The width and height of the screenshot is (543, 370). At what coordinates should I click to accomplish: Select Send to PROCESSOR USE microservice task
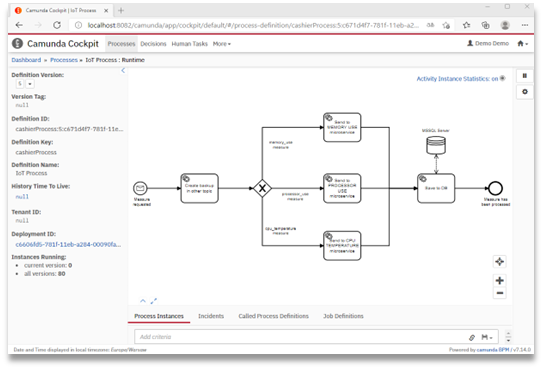coord(342,188)
